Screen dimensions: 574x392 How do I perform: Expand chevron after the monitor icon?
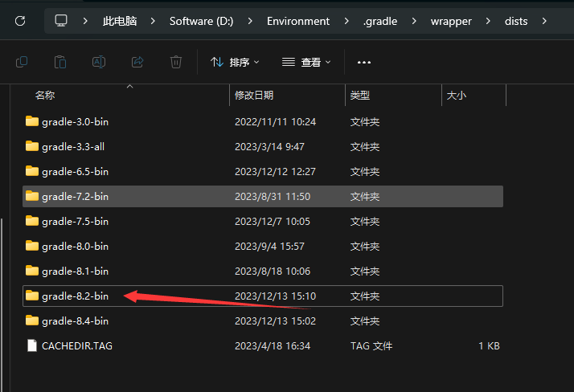click(85, 21)
